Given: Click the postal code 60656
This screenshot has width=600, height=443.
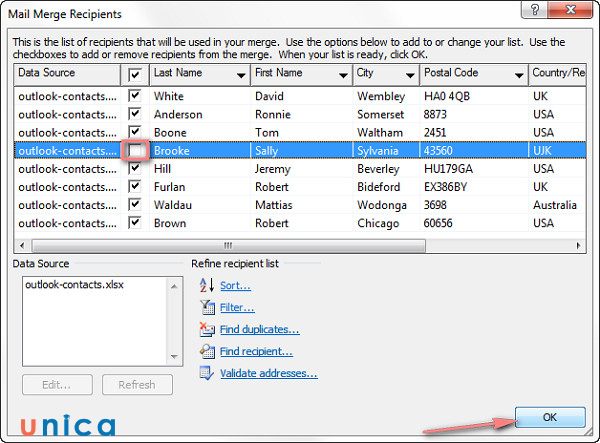Looking at the screenshot, I should coord(438,223).
